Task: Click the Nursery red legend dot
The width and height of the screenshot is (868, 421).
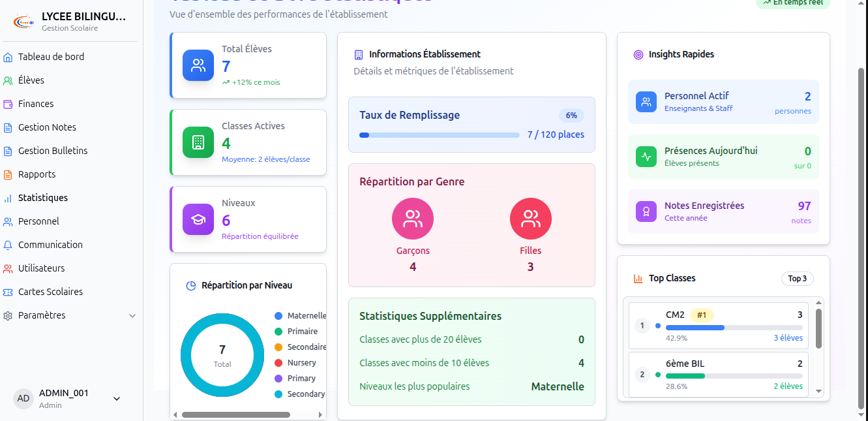Action: click(x=278, y=363)
